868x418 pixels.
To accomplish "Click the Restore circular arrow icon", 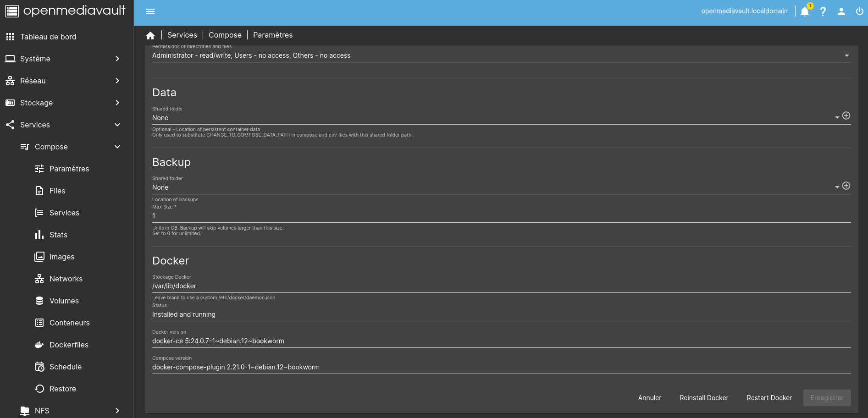I will pyautogui.click(x=39, y=389).
